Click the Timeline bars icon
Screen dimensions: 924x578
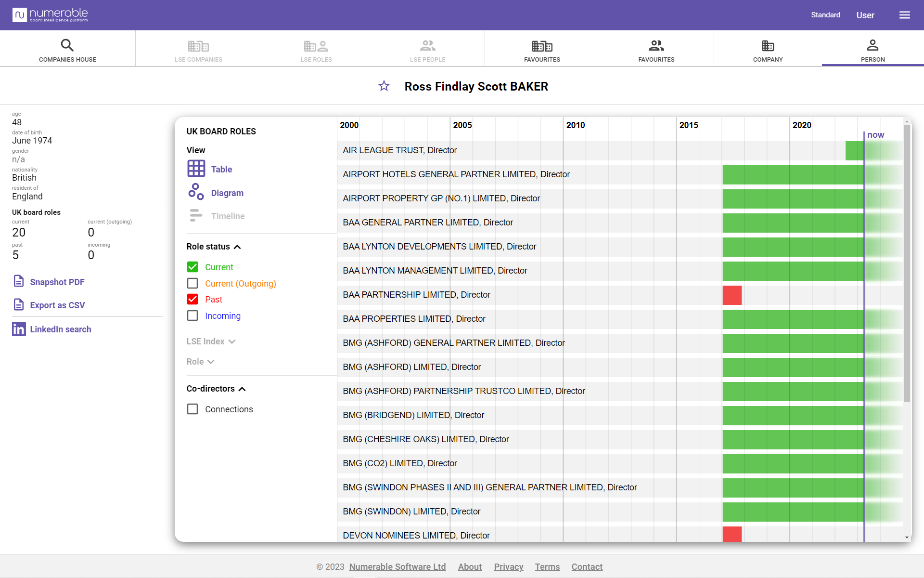196,215
